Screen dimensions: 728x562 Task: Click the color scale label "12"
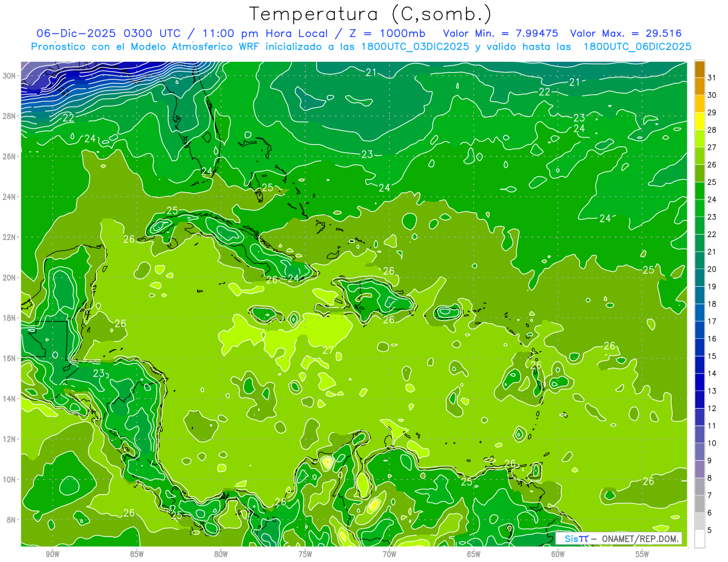(712, 408)
